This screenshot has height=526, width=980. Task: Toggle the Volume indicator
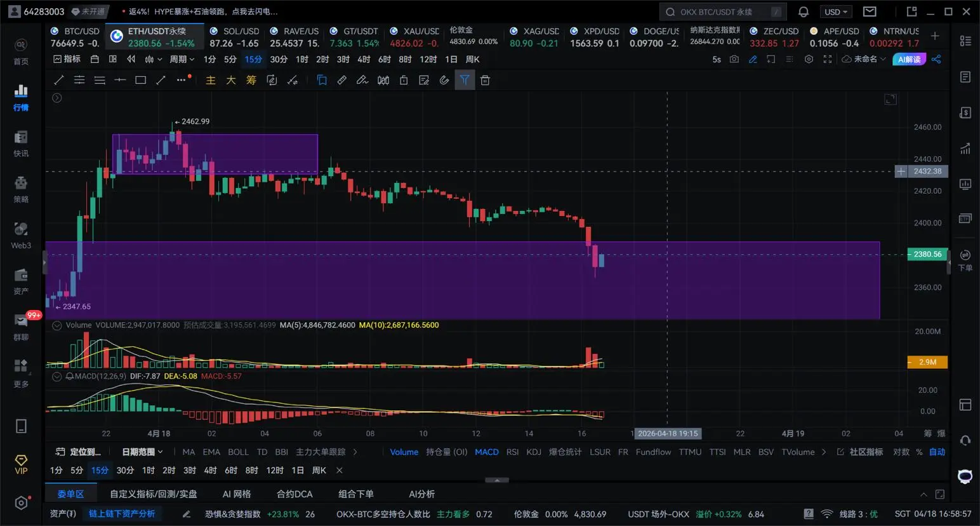click(x=404, y=452)
